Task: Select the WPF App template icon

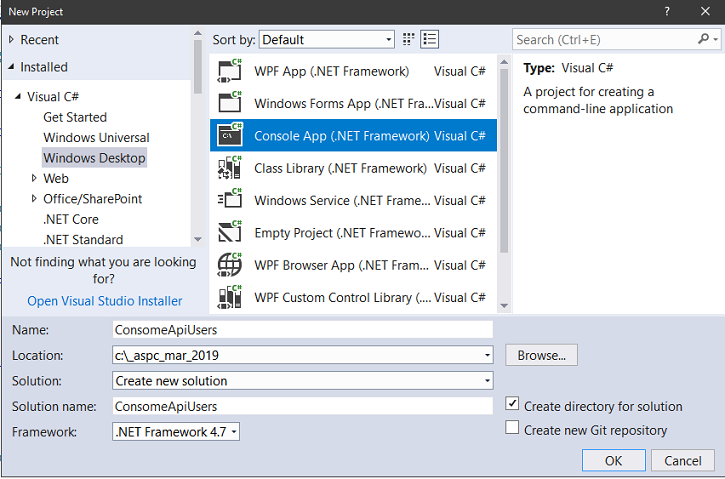Action: pyautogui.click(x=230, y=71)
